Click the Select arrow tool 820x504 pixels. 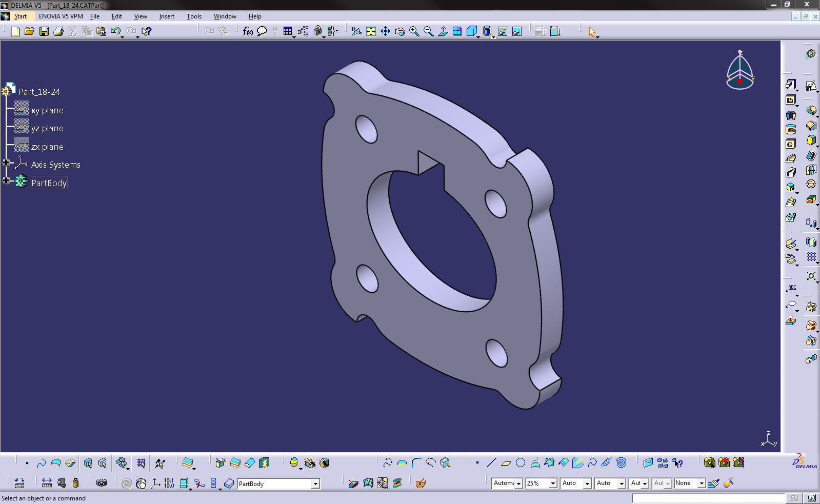point(592,31)
